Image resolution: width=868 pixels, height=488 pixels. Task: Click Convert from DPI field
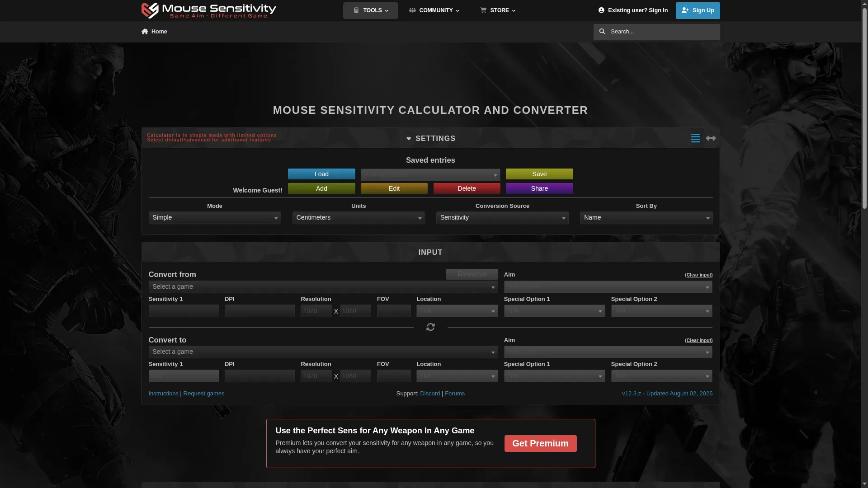tap(260, 311)
